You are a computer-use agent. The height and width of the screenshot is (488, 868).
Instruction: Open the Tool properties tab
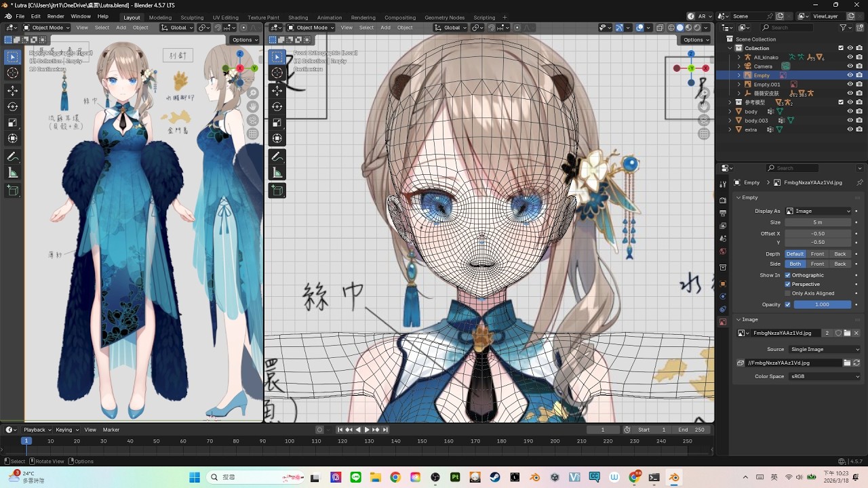point(723,184)
